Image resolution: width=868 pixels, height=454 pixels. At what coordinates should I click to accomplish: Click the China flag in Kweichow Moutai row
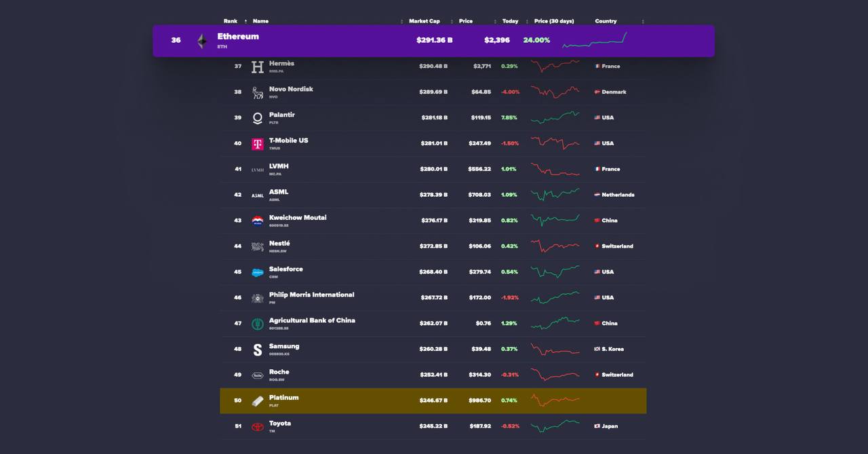tap(597, 221)
